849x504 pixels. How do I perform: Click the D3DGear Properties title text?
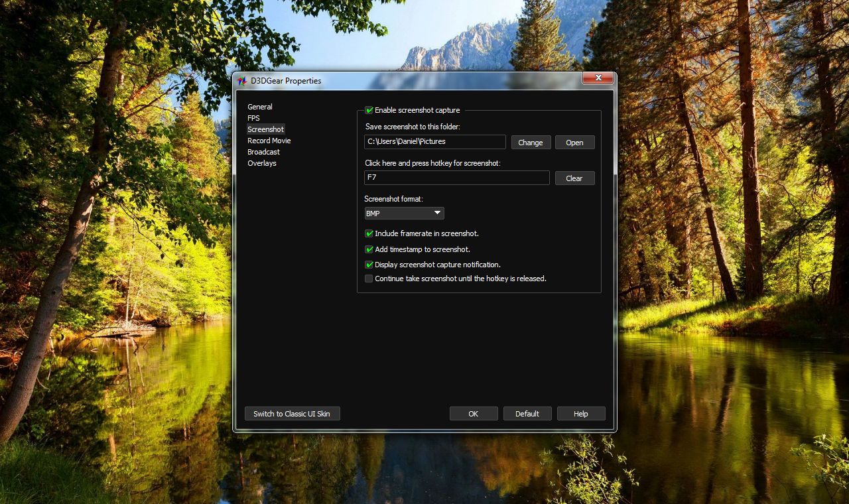[x=286, y=81]
